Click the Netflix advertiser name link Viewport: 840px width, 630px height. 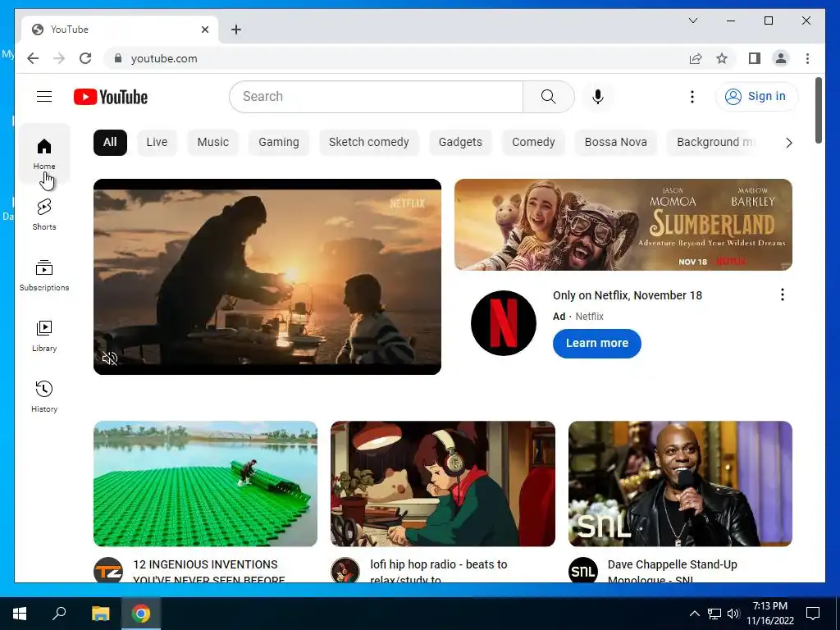point(589,317)
